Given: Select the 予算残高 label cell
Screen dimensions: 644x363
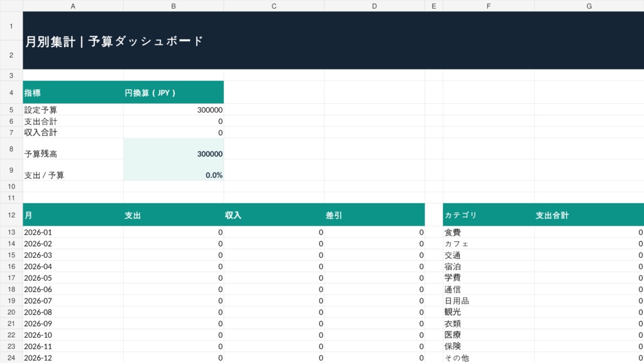Looking at the screenshot, I should tap(73, 149).
